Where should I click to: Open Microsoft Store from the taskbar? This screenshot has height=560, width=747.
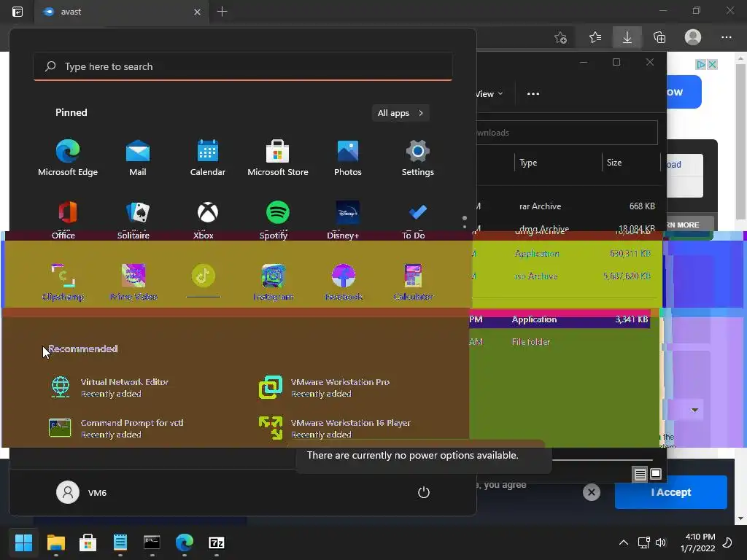click(88, 542)
